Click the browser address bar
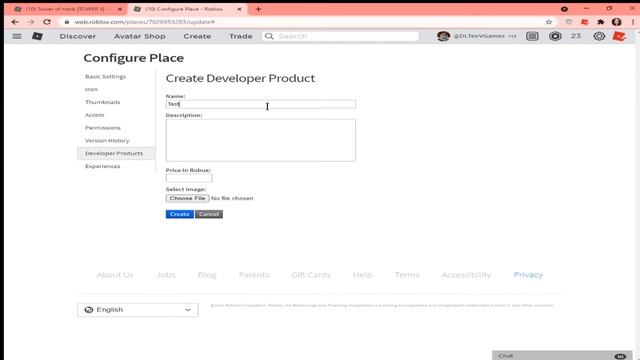 [302, 22]
